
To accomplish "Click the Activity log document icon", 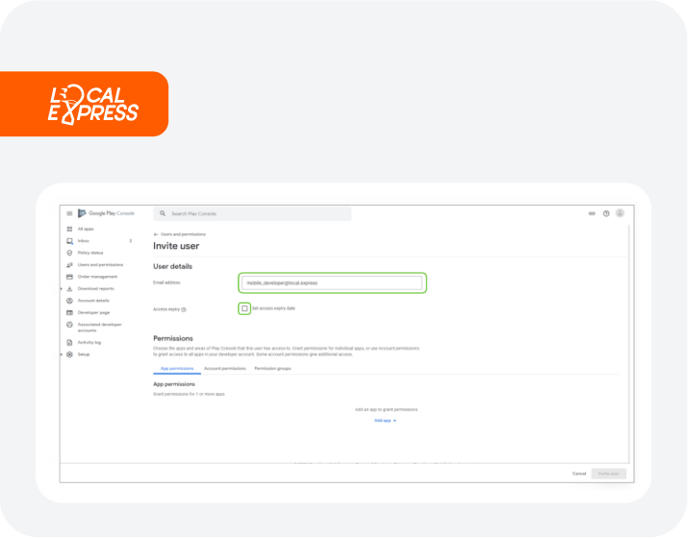I will pyautogui.click(x=69, y=342).
